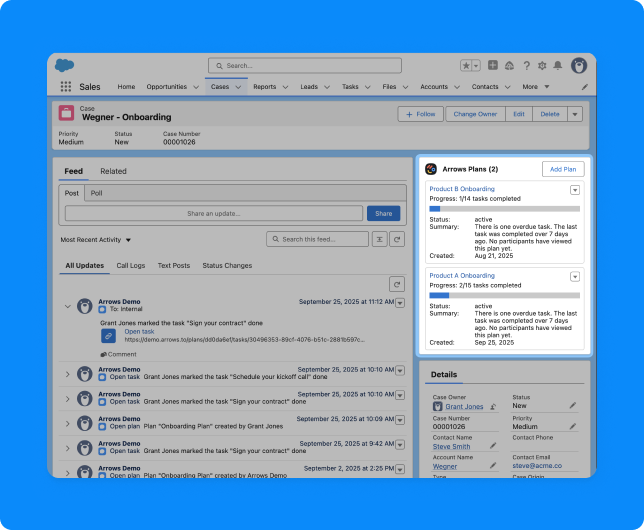The image size is (644, 530).
Task: Open the Help question mark icon
Action: tap(527, 65)
